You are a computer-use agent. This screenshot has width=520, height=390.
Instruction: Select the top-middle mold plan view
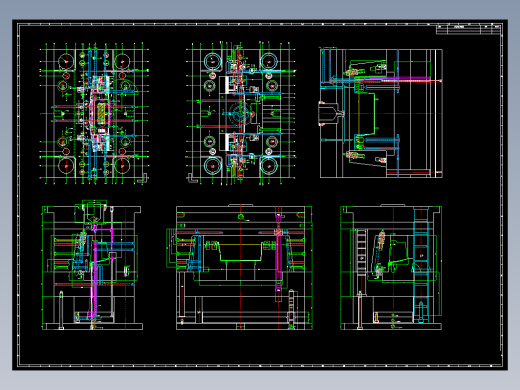click(241, 113)
